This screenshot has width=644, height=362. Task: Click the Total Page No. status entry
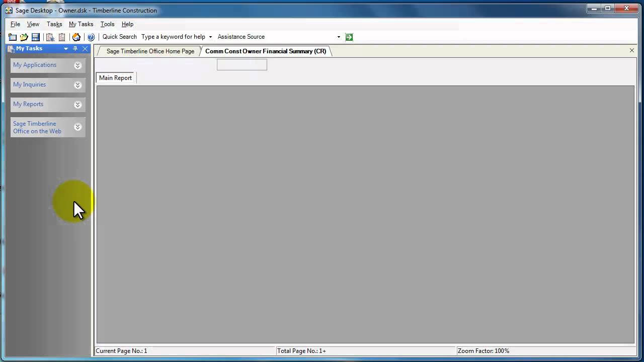(x=366, y=351)
